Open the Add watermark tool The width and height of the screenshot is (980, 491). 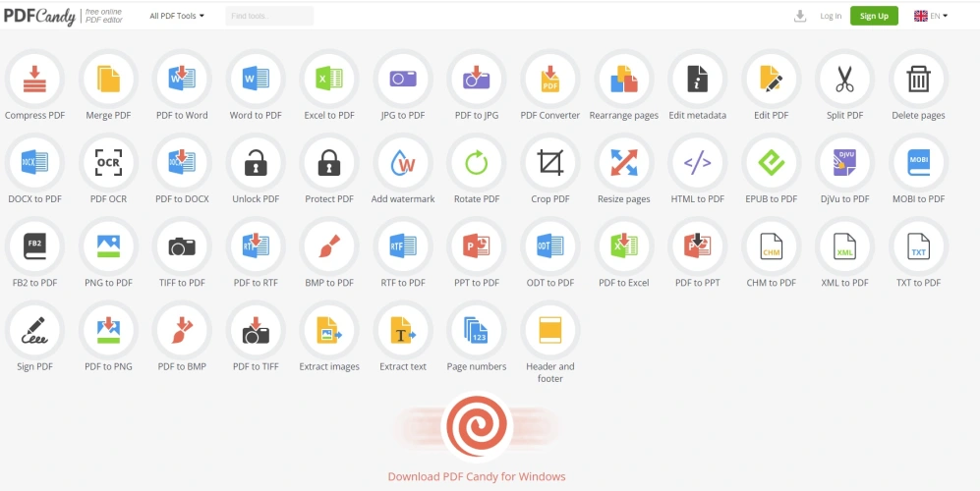pyautogui.click(x=403, y=162)
